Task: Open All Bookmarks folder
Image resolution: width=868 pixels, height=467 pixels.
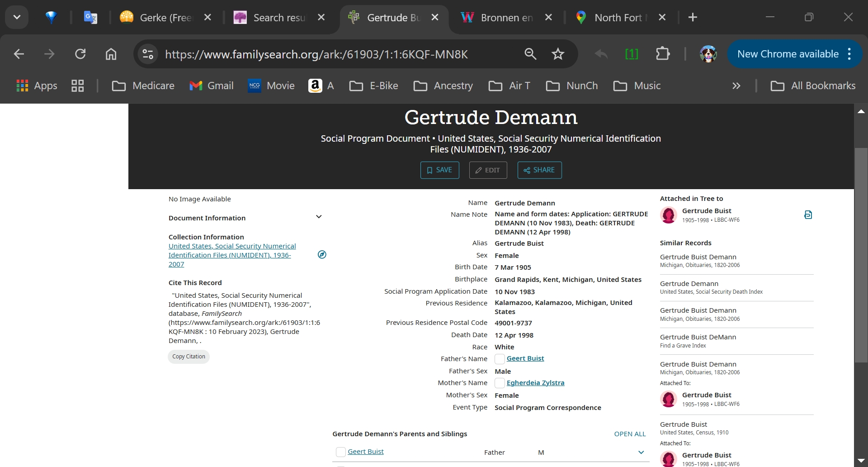Action: 813,86
